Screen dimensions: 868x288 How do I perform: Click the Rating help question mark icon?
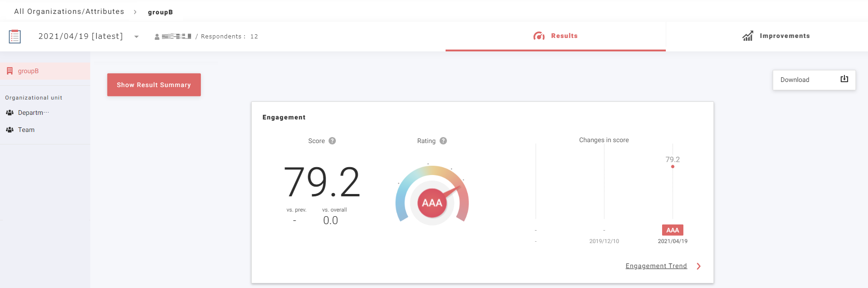[x=443, y=141]
